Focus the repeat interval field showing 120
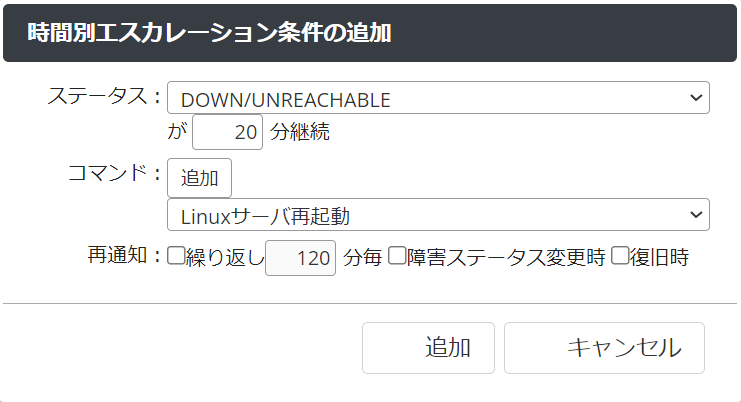The image size is (741, 402). [x=301, y=258]
